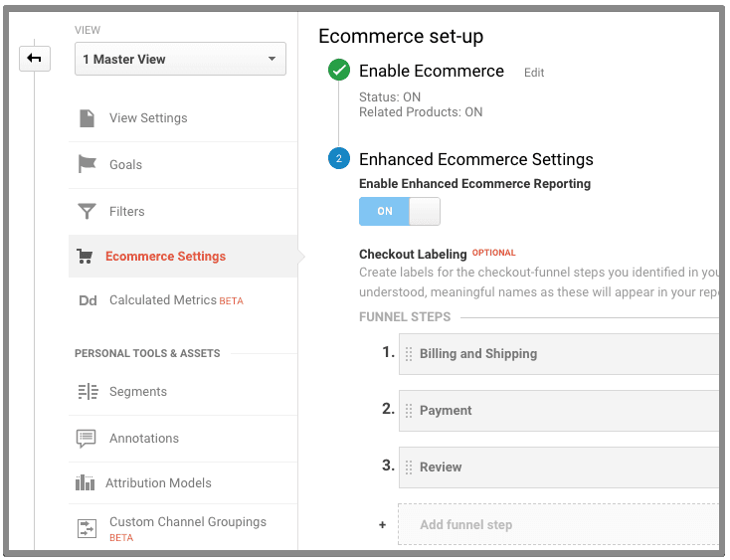The width and height of the screenshot is (730, 560).
Task: Click the blue step 2 circle
Action: [x=339, y=158]
